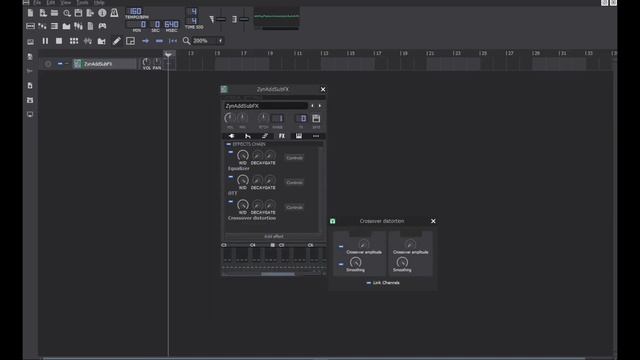Viewport: 640px width, 360px height.
Task: Toggle behaviour after stopping button
Action: coord(173,41)
